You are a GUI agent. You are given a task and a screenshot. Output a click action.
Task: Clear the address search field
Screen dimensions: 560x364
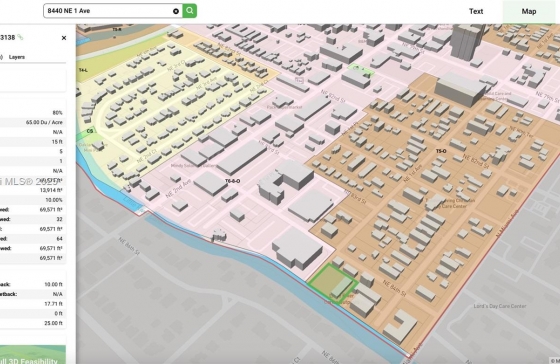[176, 11]
